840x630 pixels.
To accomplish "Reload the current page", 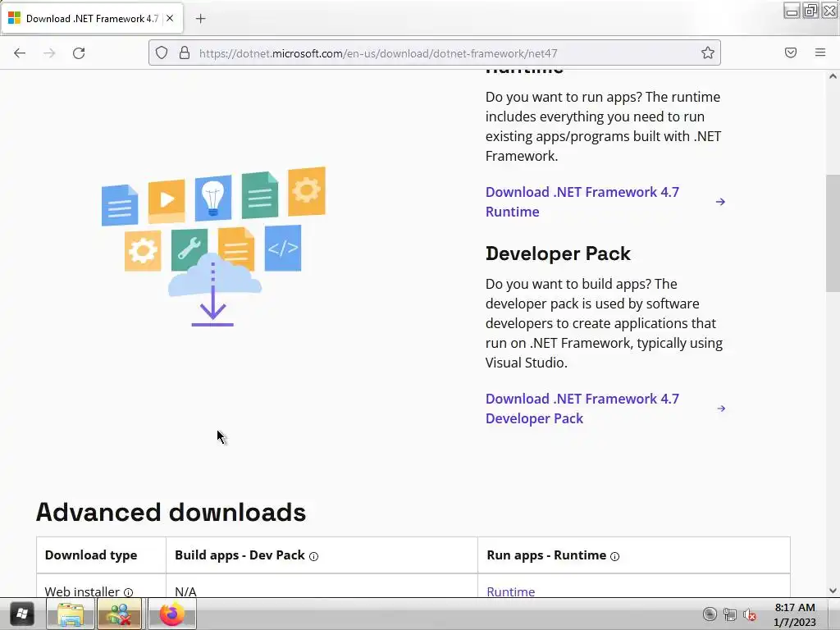I will [79, 53].
